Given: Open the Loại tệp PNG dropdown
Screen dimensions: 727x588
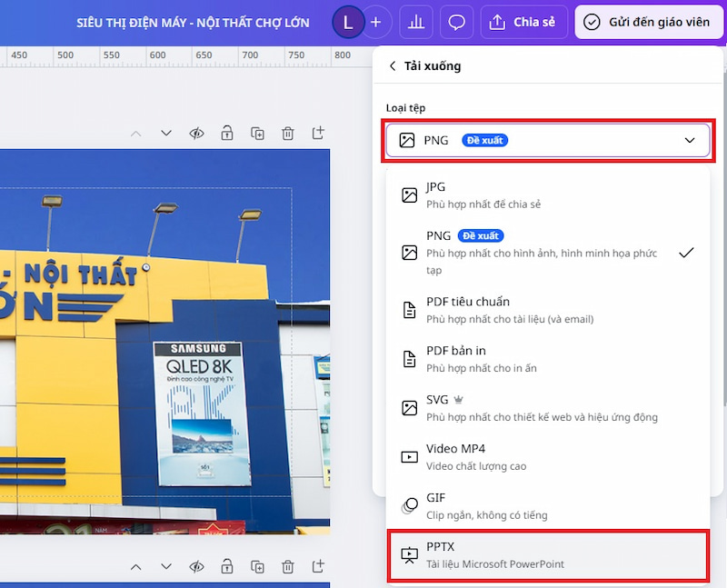Looking at the screenshot, I should 548,140.
